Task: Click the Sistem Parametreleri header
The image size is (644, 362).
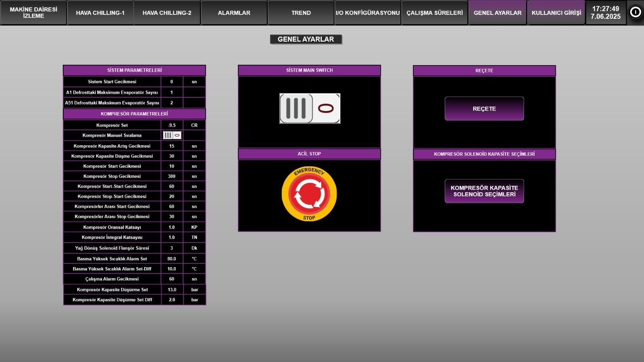Action: tap(134, 70)
